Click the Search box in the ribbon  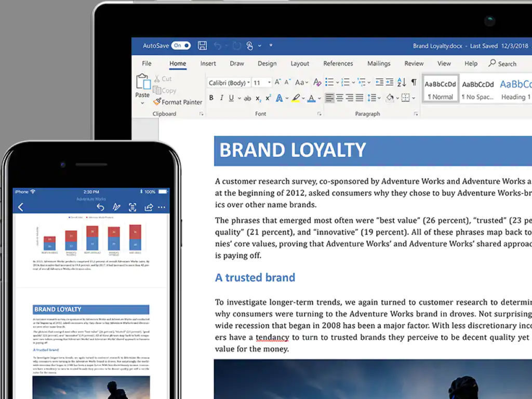(502, 63)
